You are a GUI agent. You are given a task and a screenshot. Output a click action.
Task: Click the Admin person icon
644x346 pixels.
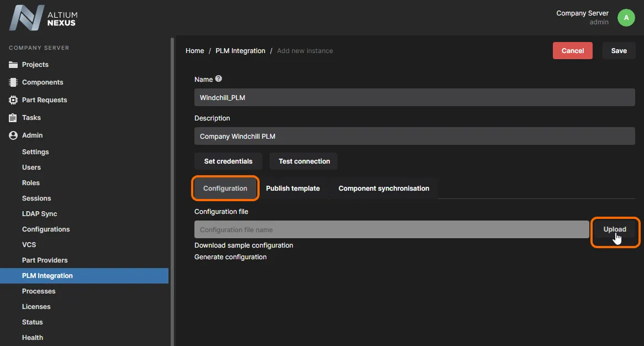(13, 135)
